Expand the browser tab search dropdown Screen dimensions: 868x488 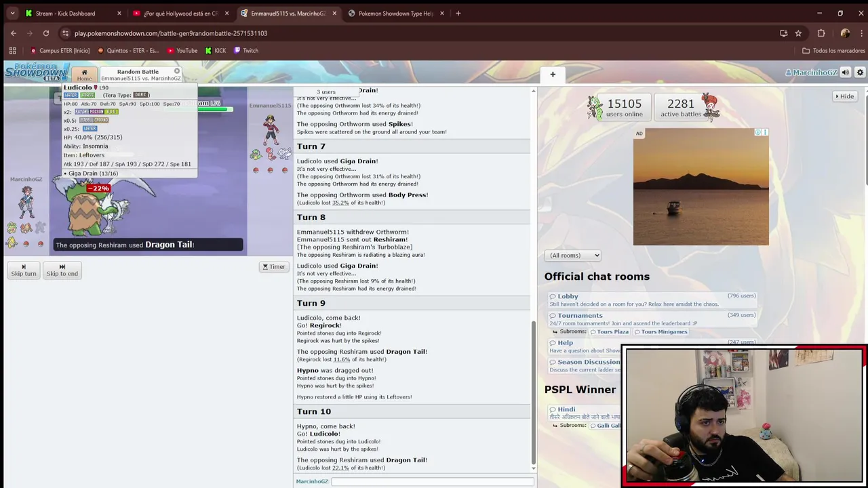11,14
